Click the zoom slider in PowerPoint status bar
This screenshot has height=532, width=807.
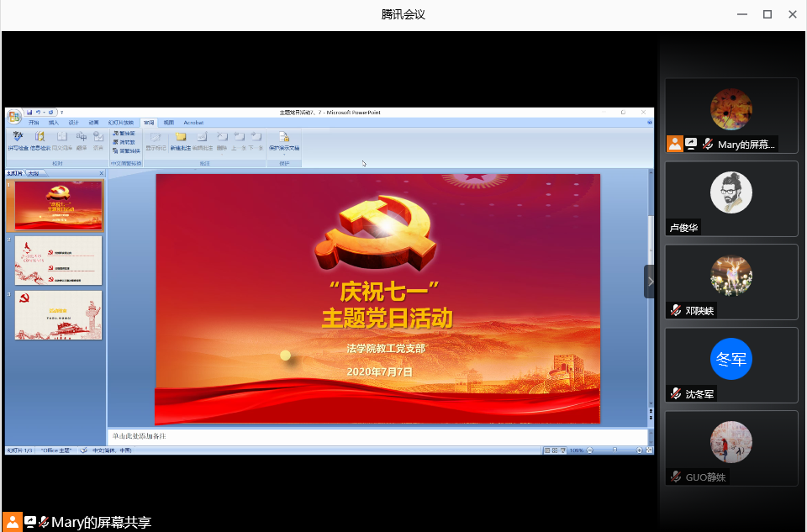pos(614,450)
